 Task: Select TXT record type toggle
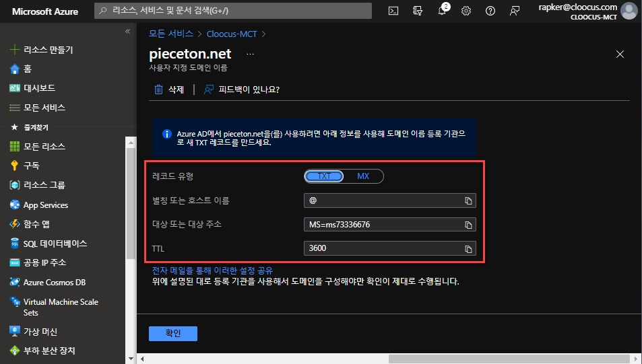coord(324,176)
